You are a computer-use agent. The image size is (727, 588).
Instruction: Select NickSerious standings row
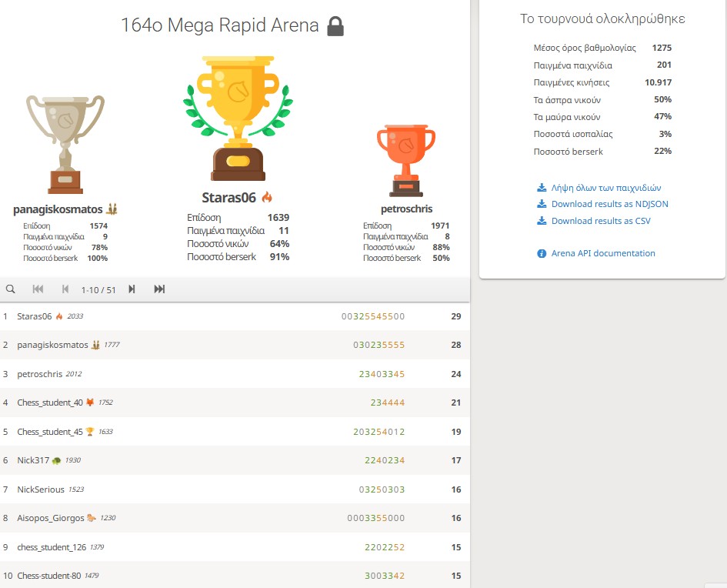click(235, 489)
